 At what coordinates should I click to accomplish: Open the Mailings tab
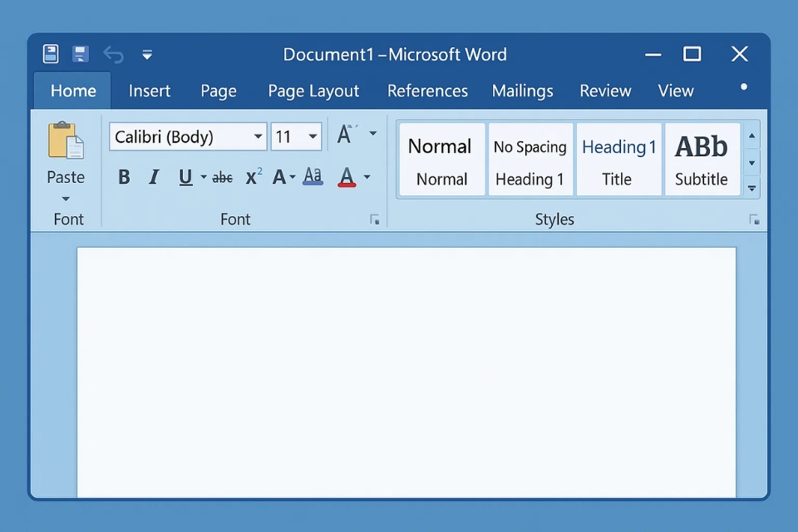tap(523, 91)
